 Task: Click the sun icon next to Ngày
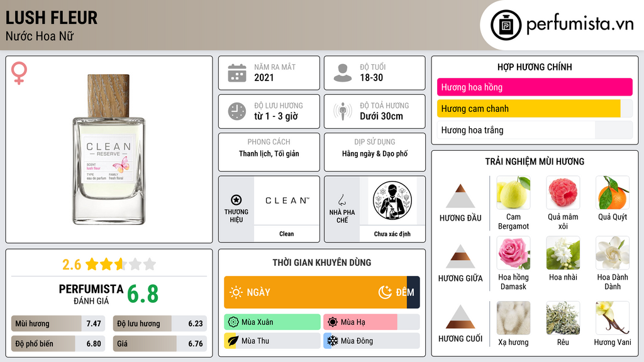[236, 292]
